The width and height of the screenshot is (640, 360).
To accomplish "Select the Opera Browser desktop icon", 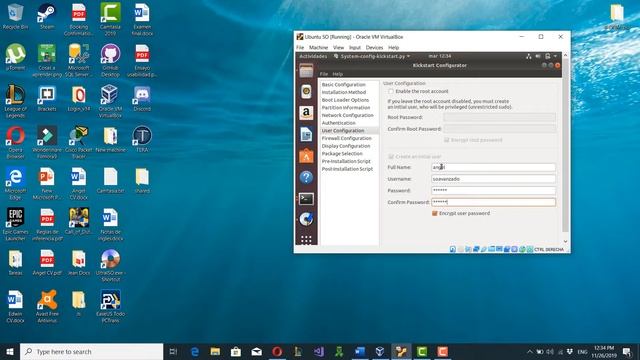I will [16, 142].
